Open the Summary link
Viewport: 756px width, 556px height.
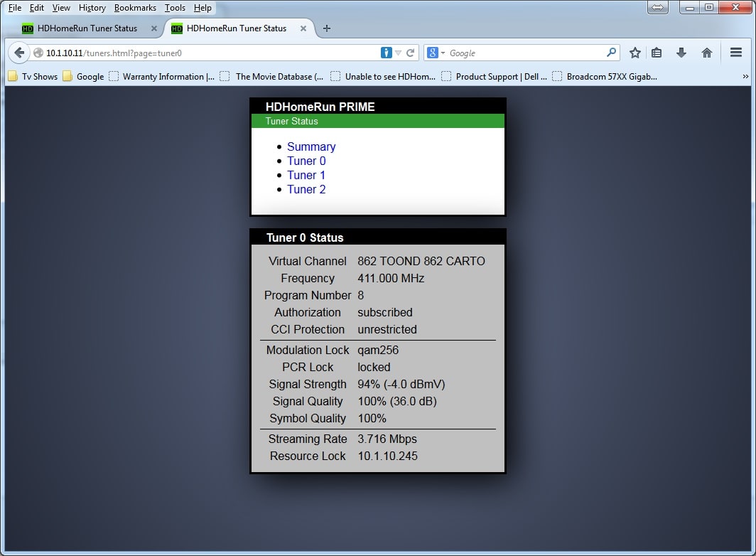[x=311, y=146]
